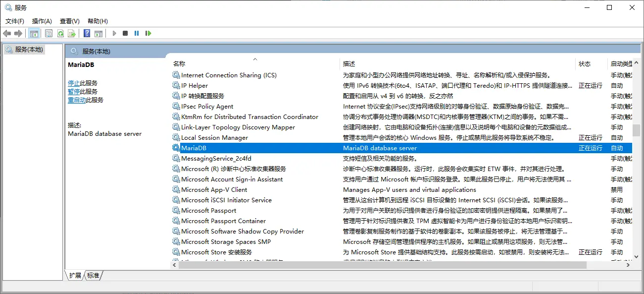The width and height of the screenshot is (644, 294).
Task: Switch to the 扩展 tab
Action: pyautogui.click(x=74, y=276)
